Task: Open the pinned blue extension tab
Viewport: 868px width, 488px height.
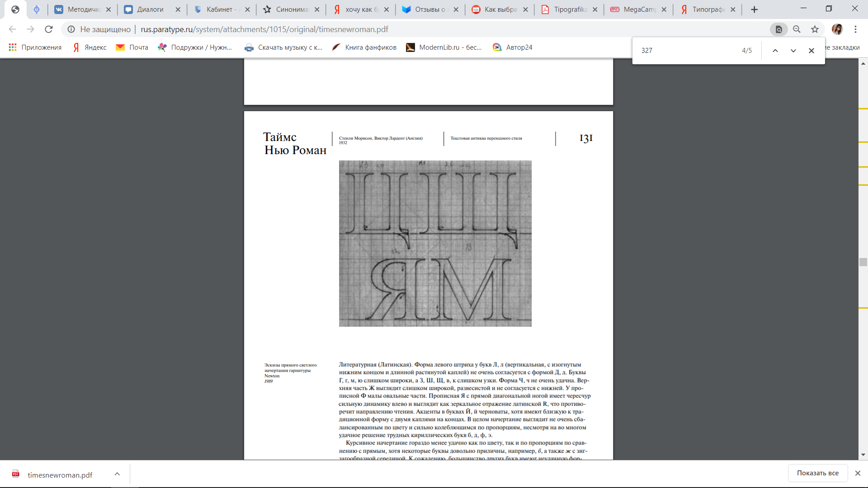Action: tap(37, 9)
